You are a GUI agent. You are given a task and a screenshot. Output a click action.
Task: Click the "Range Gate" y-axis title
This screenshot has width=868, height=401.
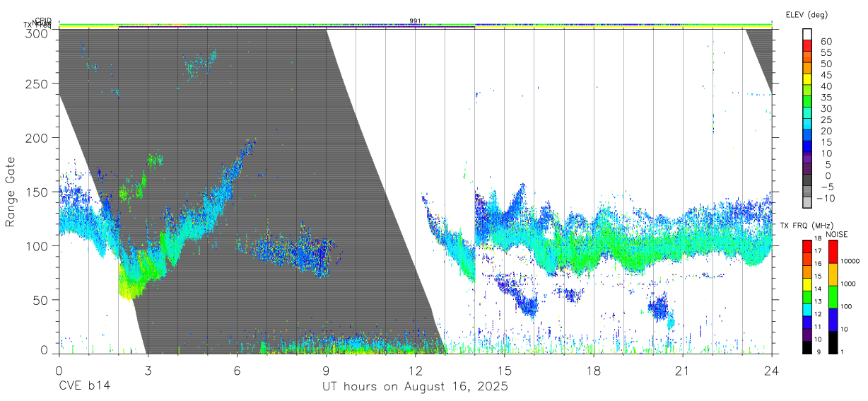(11, 192)
